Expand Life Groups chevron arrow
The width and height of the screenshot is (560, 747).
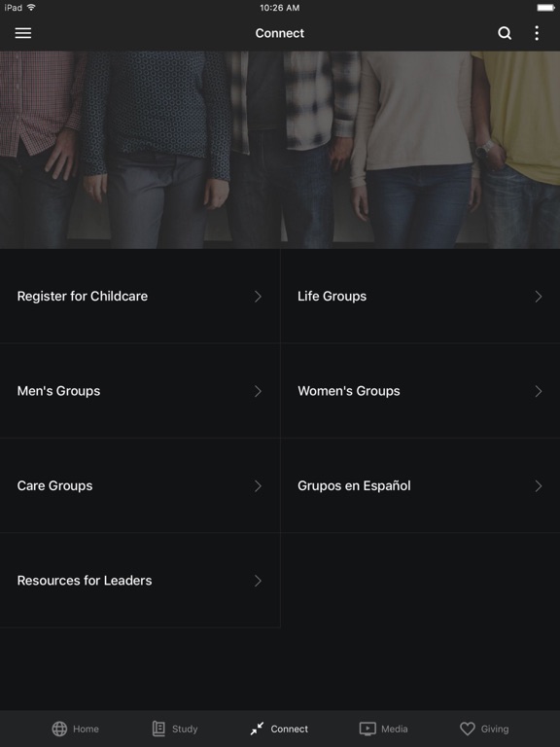click(x=539, y=297)
